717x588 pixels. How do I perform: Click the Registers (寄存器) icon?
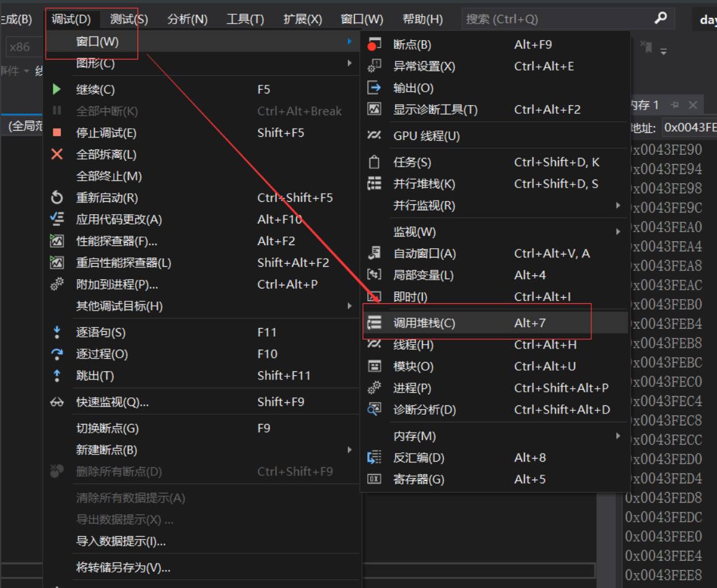point(374,479)
